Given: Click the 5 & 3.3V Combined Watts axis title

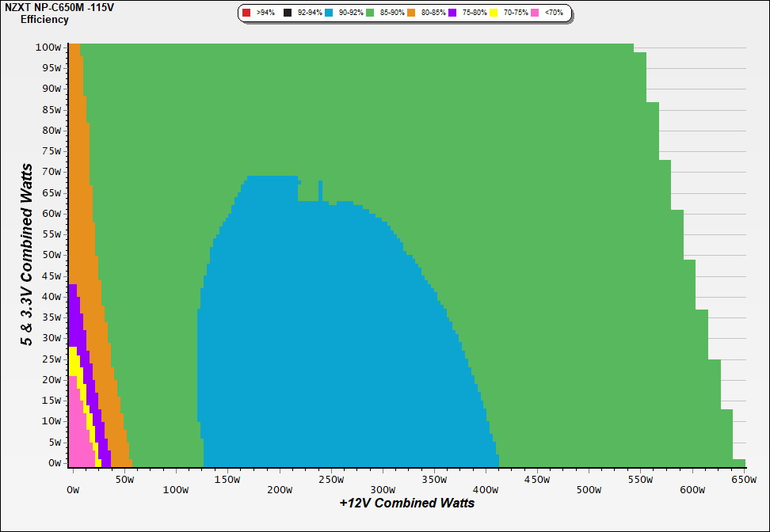Looking at the screenshot, I should coord(28,255).
